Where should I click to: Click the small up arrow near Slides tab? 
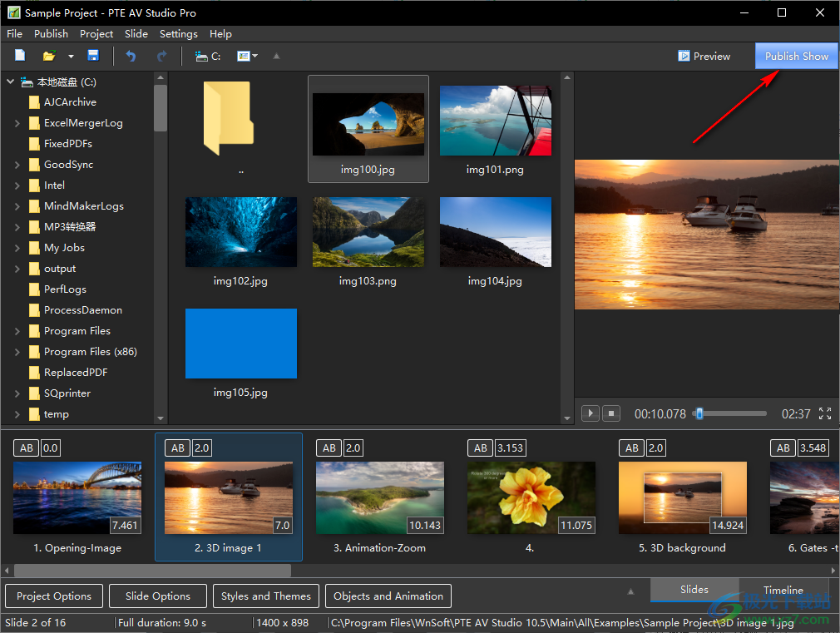click(630, 591)
